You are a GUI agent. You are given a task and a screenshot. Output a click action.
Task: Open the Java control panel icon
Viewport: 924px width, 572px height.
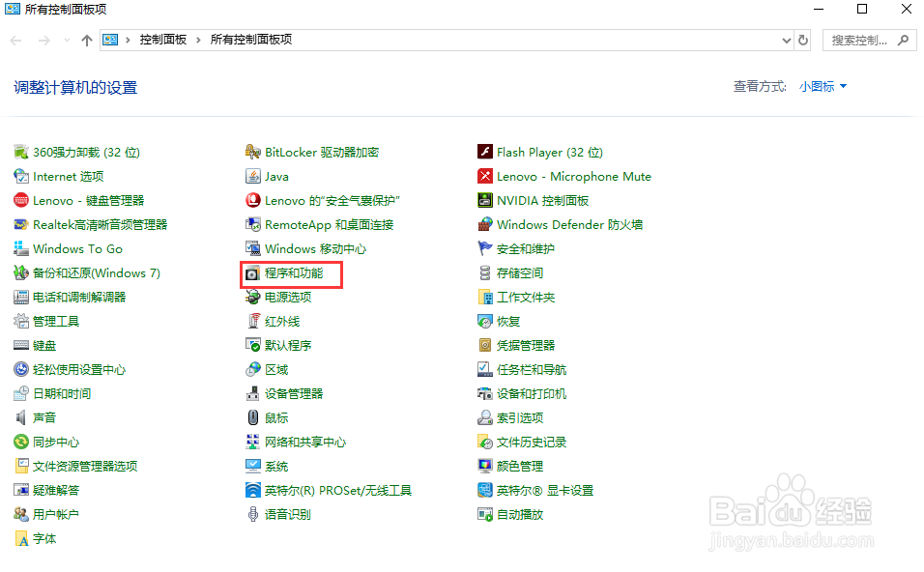[253, 176]
